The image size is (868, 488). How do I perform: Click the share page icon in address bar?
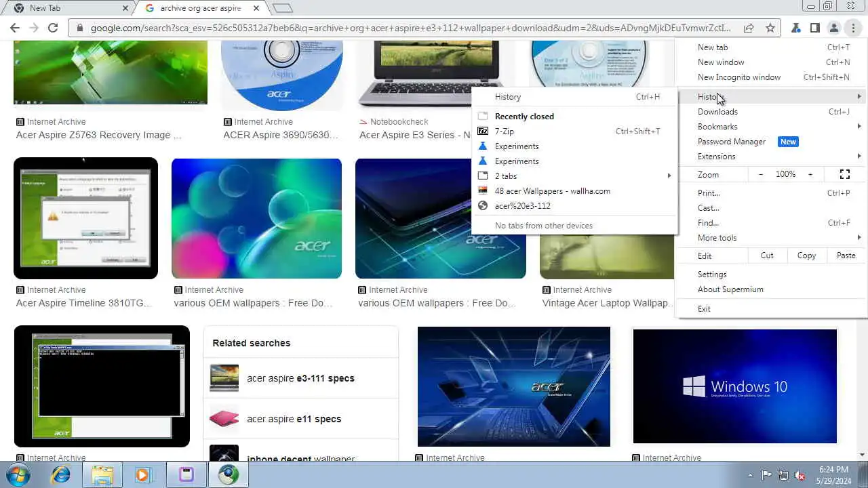(x=749, y=28)
